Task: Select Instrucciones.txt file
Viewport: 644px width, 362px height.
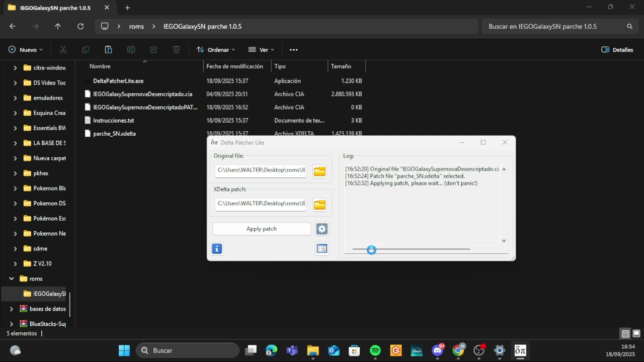Action: click(114, 121)
